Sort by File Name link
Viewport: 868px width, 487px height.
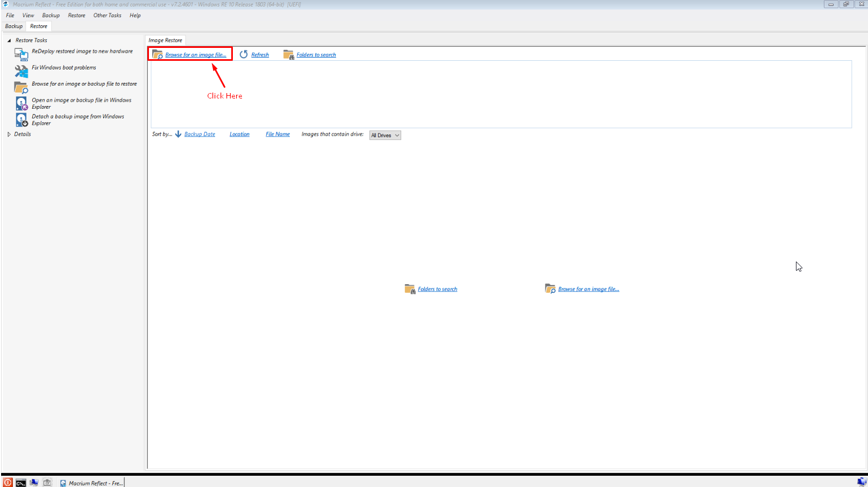click(x=278, y=134)
